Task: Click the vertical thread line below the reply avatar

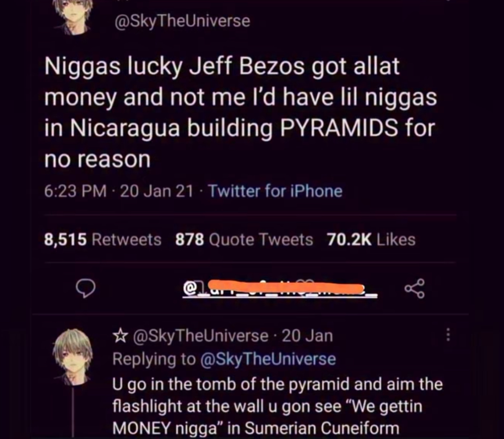Action: click(73, 412)
